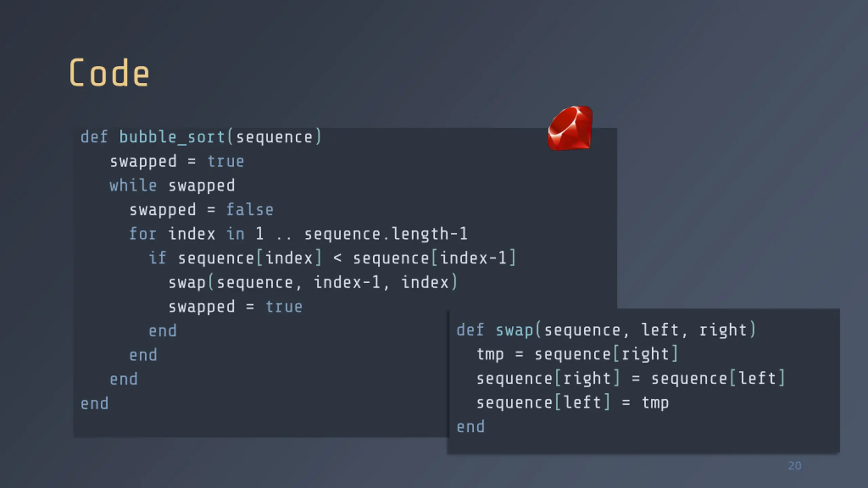This screenshot has width=868, height=488.
Task: Click the swap(sequence, index-1, index) call
Action: click(313, 282)
